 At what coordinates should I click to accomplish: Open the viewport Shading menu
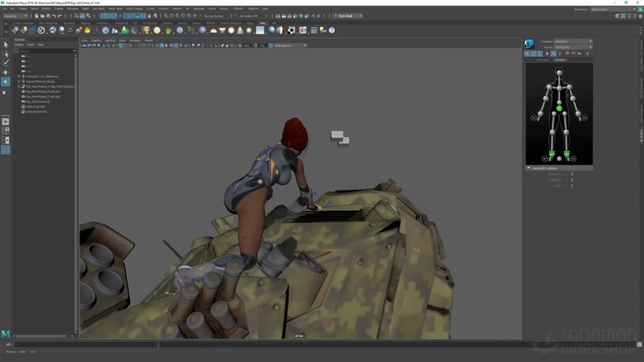[x=96, y=40]
